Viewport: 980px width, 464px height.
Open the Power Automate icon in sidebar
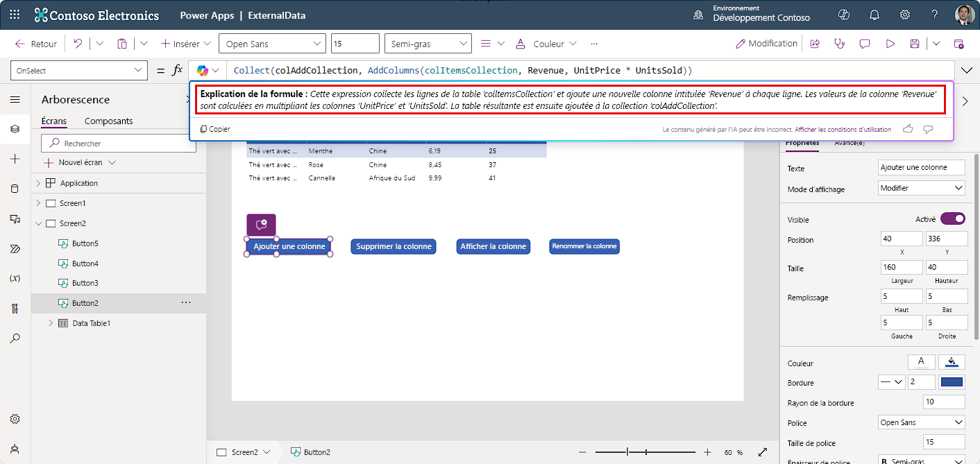pos(15,248)
